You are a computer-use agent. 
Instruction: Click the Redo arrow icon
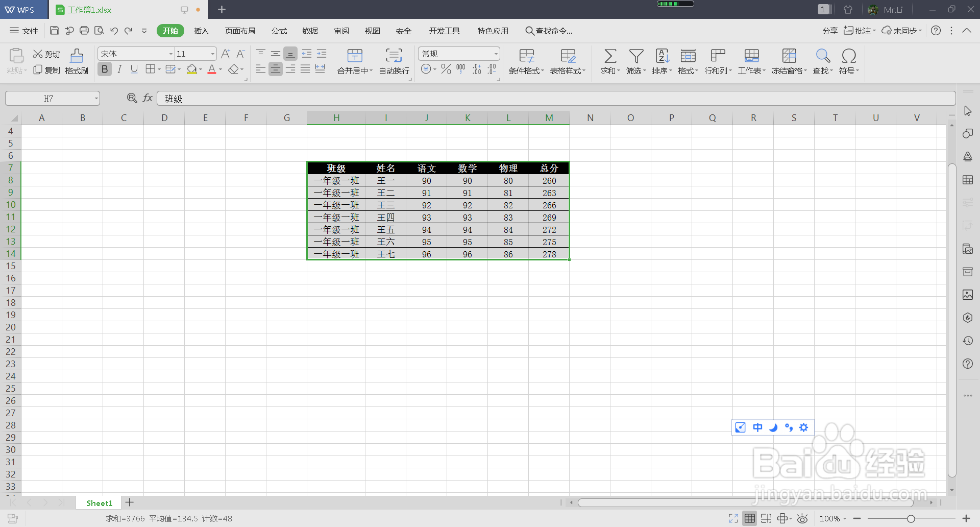pos(129,31)
